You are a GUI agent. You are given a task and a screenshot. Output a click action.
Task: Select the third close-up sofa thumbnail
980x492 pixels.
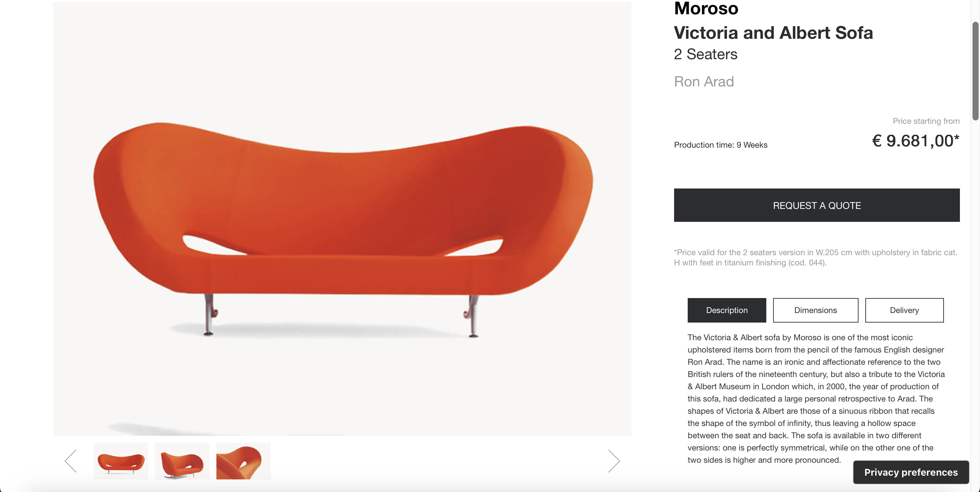[x=244, y=461]
